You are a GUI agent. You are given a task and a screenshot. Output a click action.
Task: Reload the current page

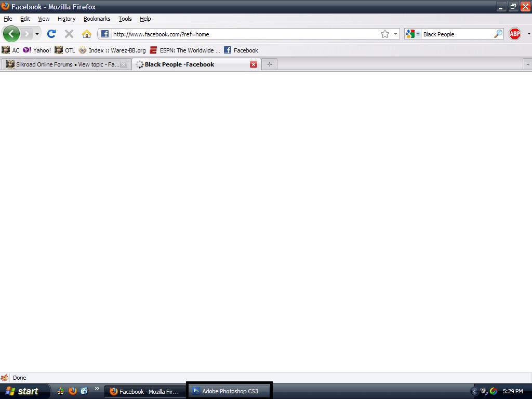pos(51,34)
